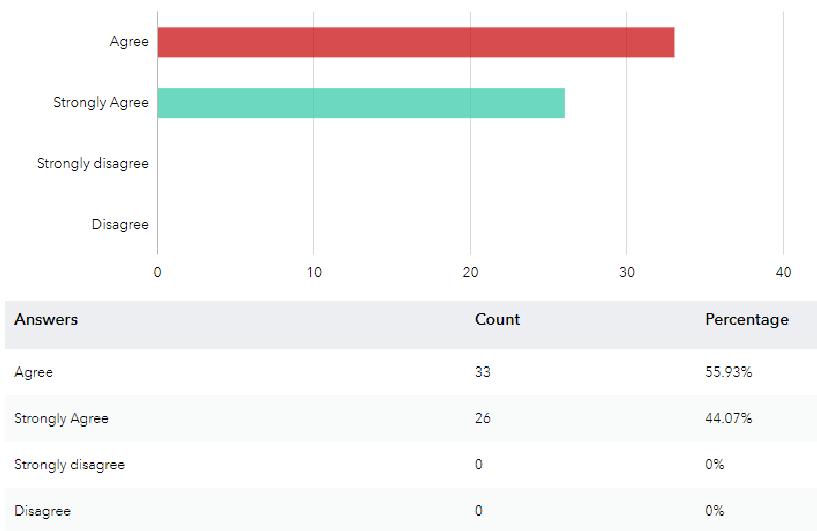Select the Agree chart axis label
The width and height of the screenshot is (817, 531).
[129, 42]
